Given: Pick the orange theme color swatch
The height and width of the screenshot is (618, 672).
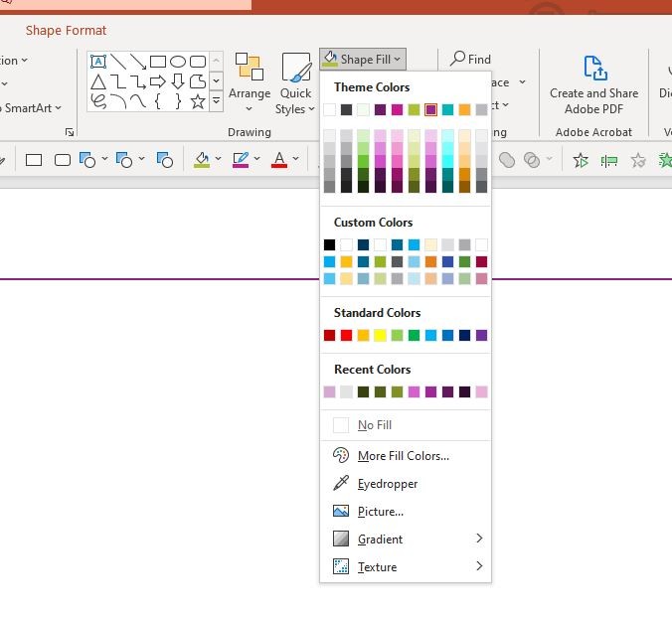Looking at the screenshot, I should 464,109.
